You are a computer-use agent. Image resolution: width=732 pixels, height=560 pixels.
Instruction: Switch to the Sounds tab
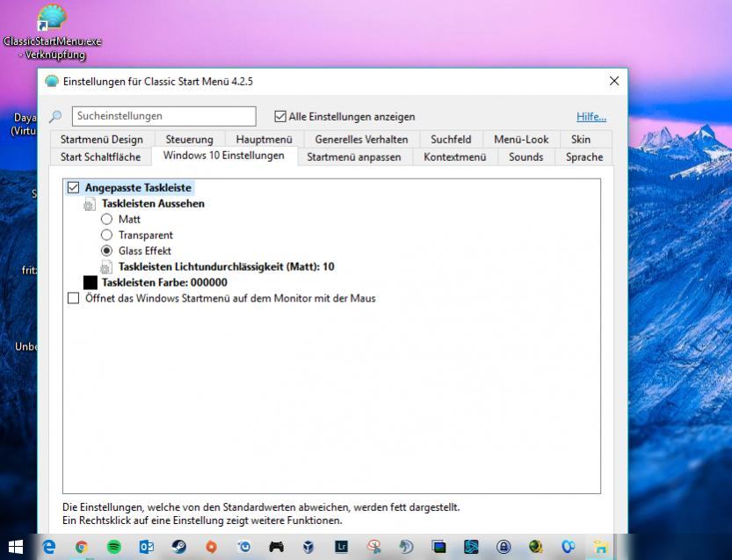point(525,157)
